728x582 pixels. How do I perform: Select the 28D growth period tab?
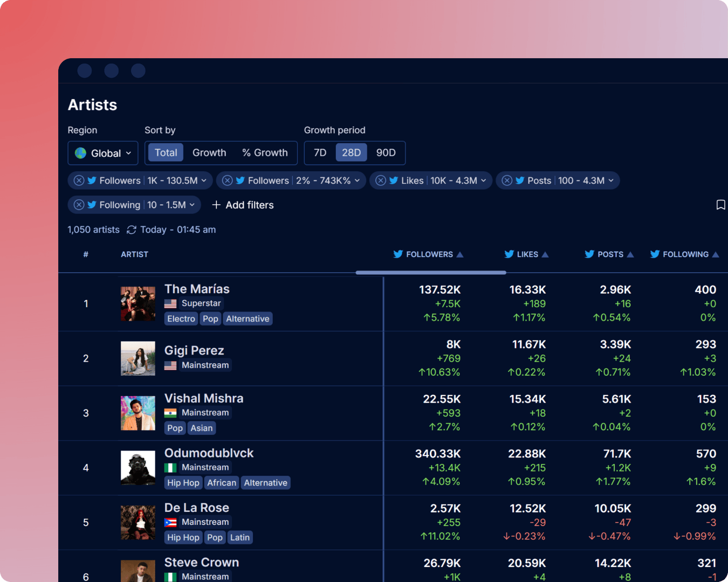(352, 153)
